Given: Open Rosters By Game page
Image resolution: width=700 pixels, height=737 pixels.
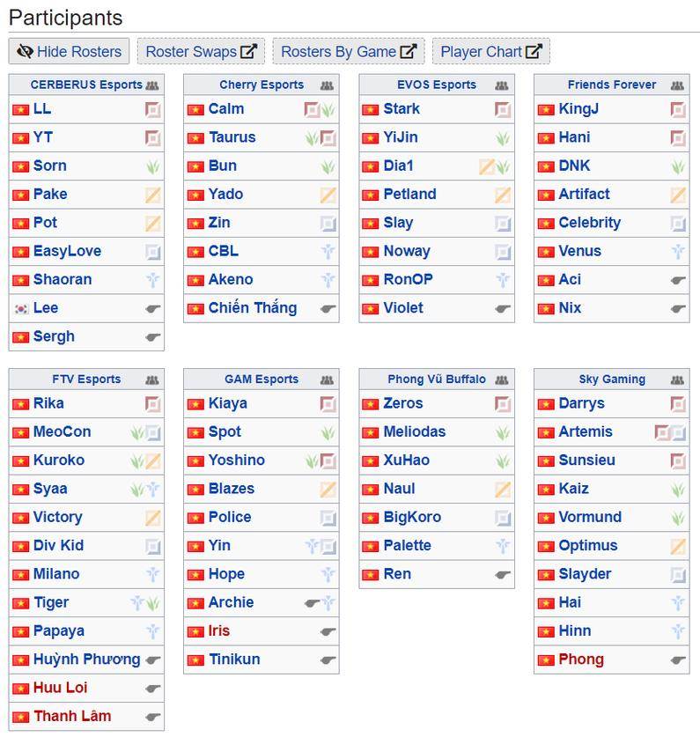Looking at the screenshot, I should pos(348,51).
